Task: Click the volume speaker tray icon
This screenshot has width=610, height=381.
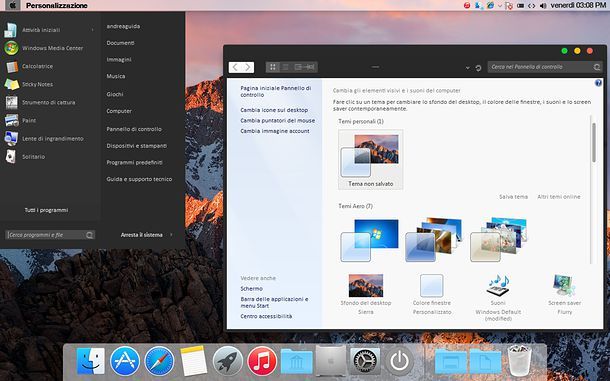Action: point(543,5)
